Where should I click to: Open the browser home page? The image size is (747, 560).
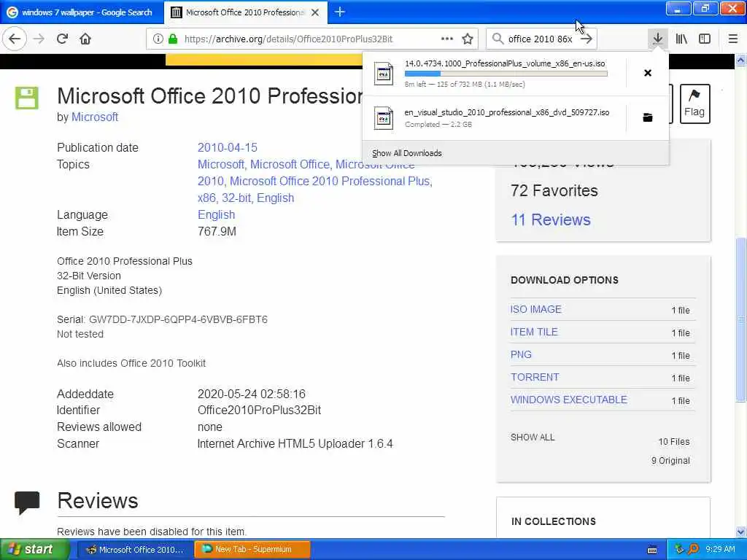85,39
